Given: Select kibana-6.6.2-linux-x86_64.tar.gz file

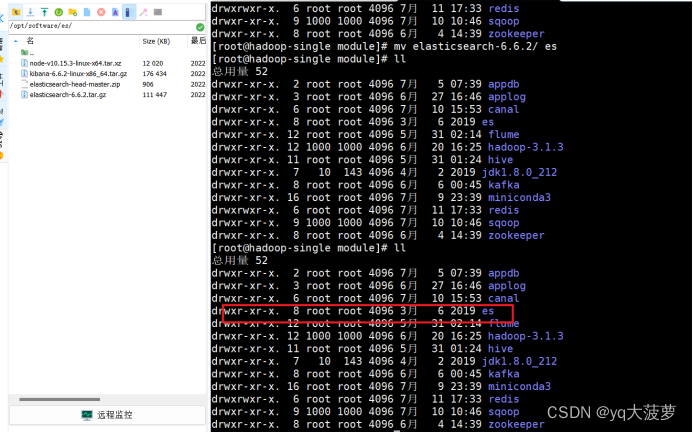Looking at the screenshot, I should (x=78, y=74).
